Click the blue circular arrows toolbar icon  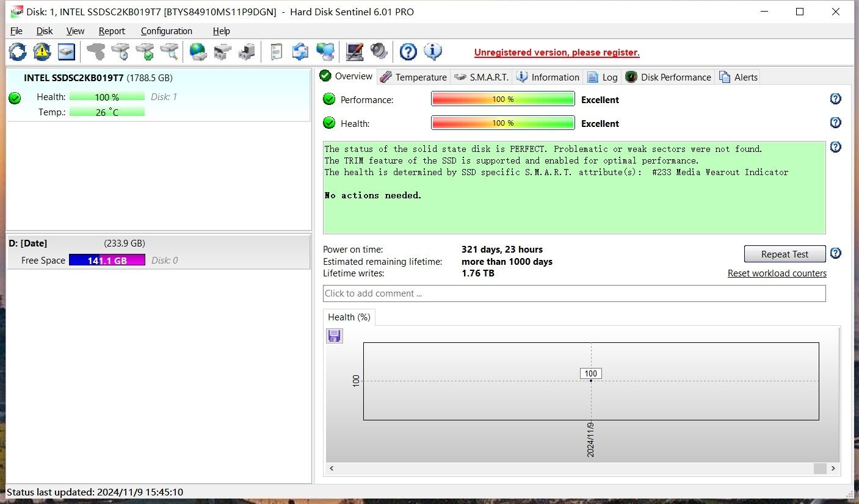tap(300, 52)
